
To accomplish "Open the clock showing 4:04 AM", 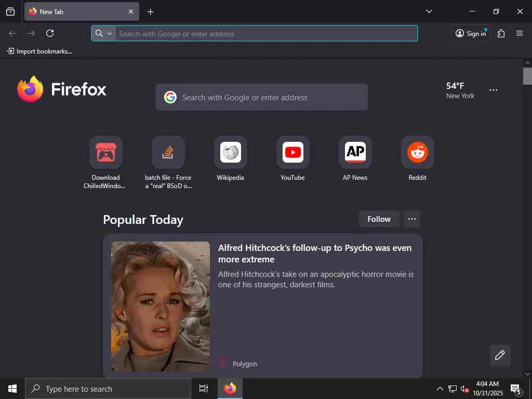I will coord(487,389).
